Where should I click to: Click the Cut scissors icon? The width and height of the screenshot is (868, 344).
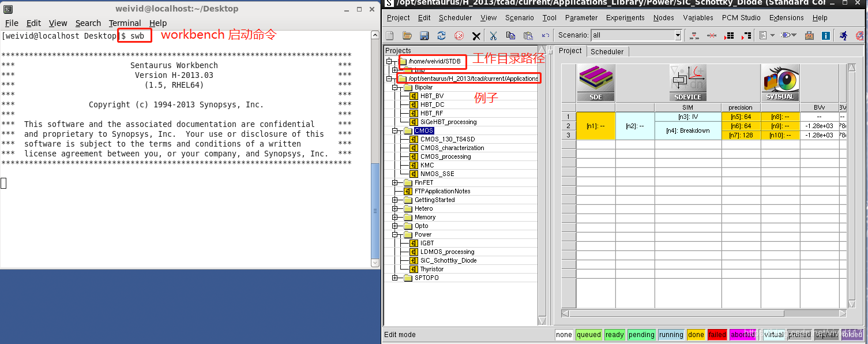pyautogui.click(x=493, y=36)
